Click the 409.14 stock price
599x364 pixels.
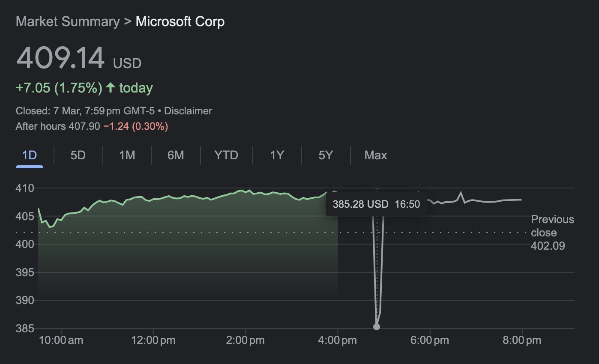tap(60, 58)
